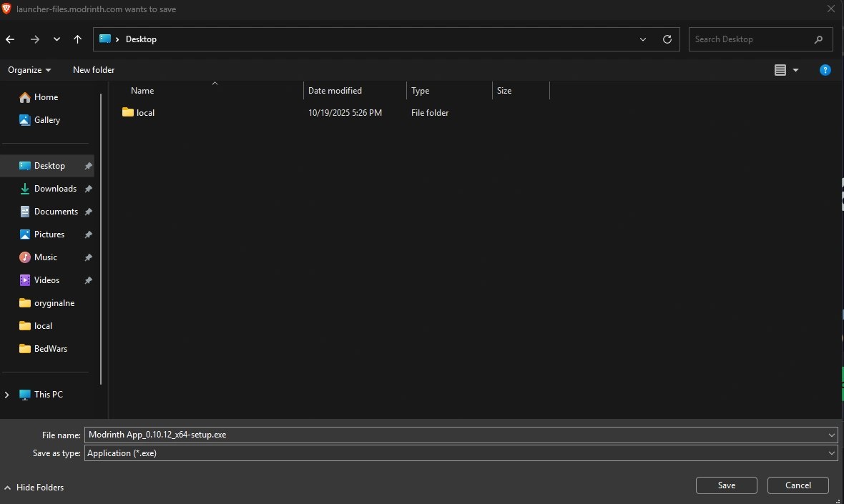Expand the This PC tree chevron

pyautogui.click(x=7, y=395)
